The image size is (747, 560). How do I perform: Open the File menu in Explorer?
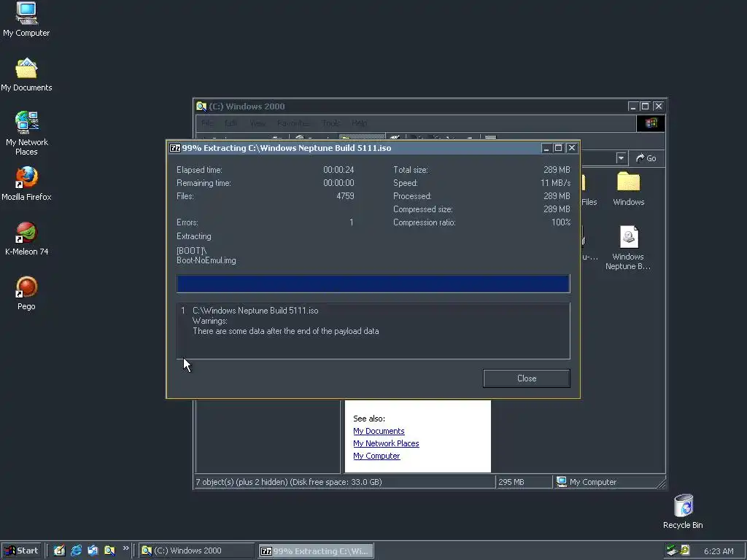click(206, 123)
